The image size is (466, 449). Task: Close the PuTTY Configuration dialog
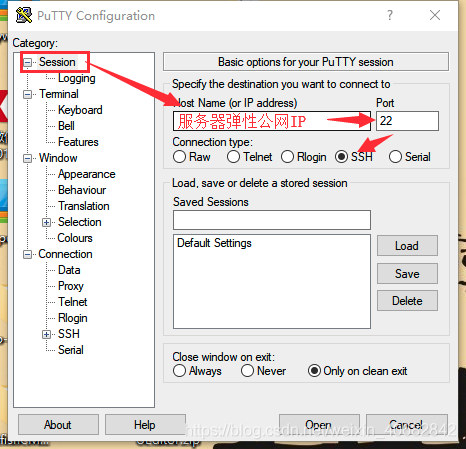(435, 15)
